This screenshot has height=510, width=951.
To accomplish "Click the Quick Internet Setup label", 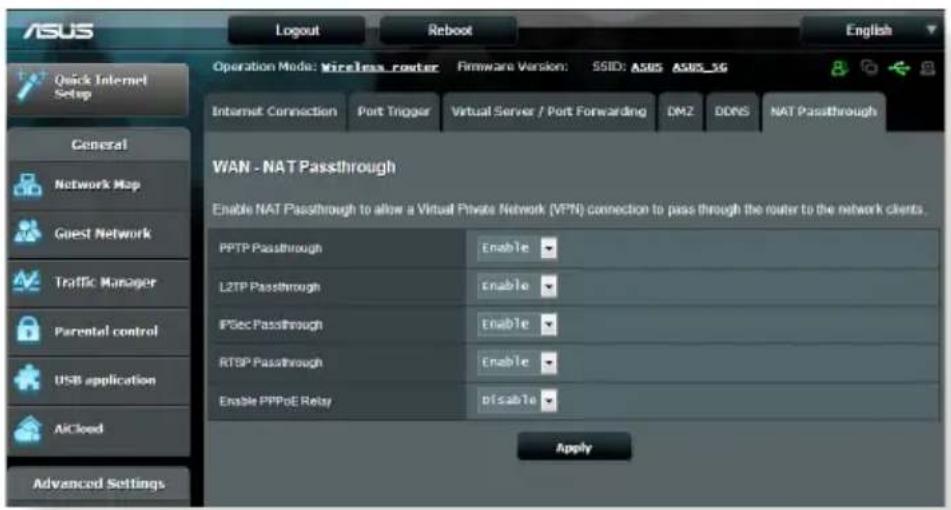I will coord(101,87).
